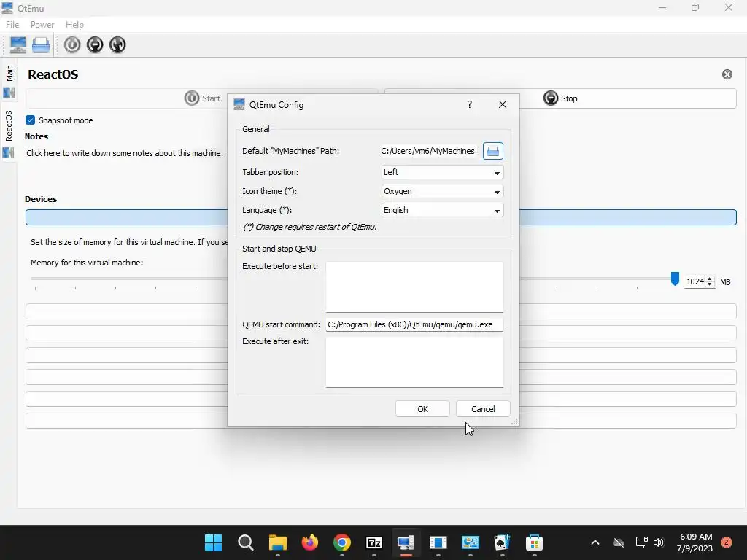
Task: Click the help question mark in QtEmu Config
Action: tap(470, 104)
